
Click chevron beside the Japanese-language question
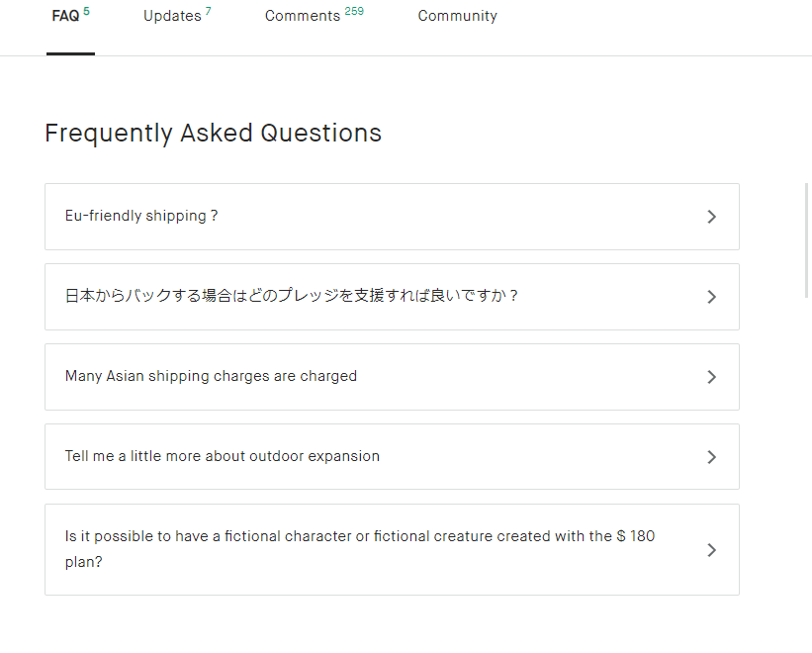click(x=711, y=297)
